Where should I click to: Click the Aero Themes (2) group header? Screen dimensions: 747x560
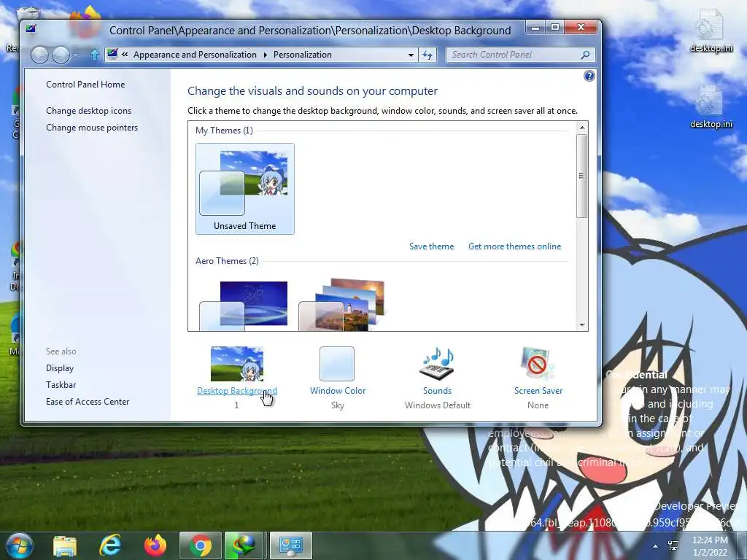pos(228,261)
